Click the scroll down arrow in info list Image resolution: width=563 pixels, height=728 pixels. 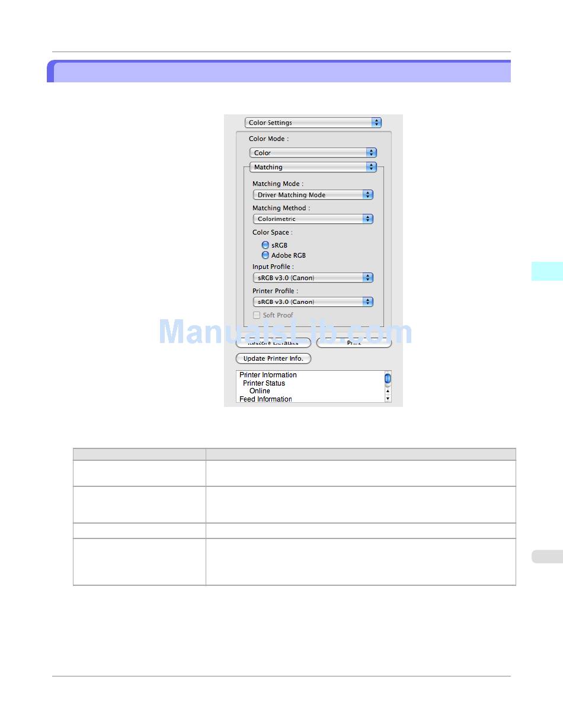[388, 399]
